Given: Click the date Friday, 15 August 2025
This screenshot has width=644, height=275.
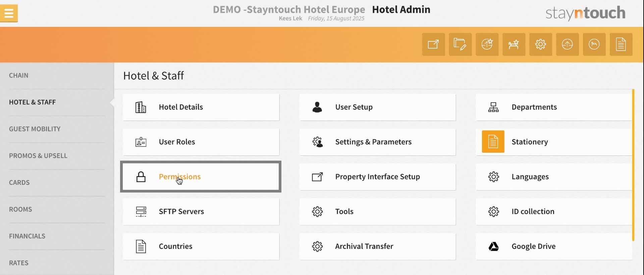Looking at the screenshot, I should (336, 18).
